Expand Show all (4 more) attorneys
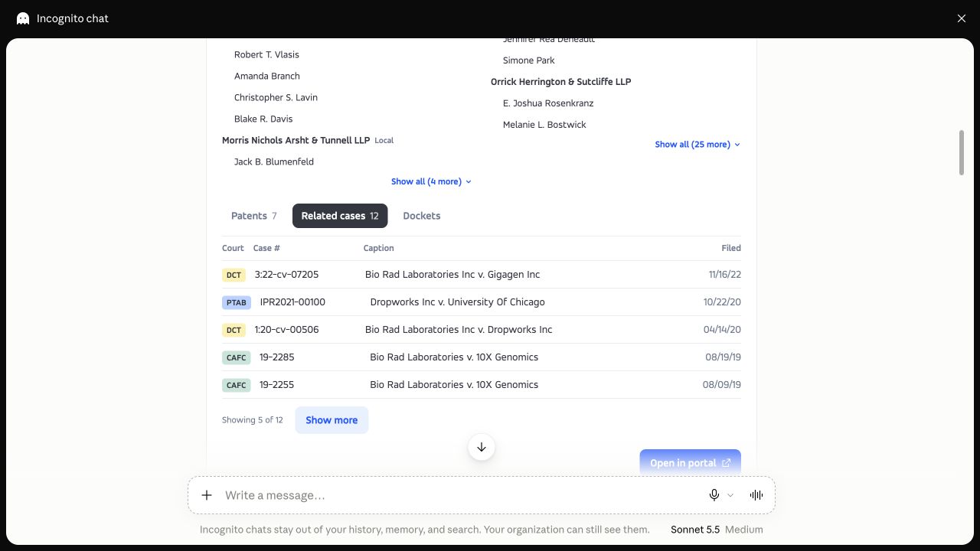The height and width of the screenshot is (551, 980). coord(431,181)
